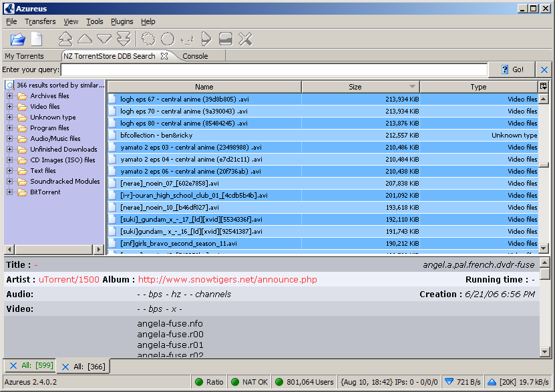Switch to the My Torrents tab

[x=24, y=56]
